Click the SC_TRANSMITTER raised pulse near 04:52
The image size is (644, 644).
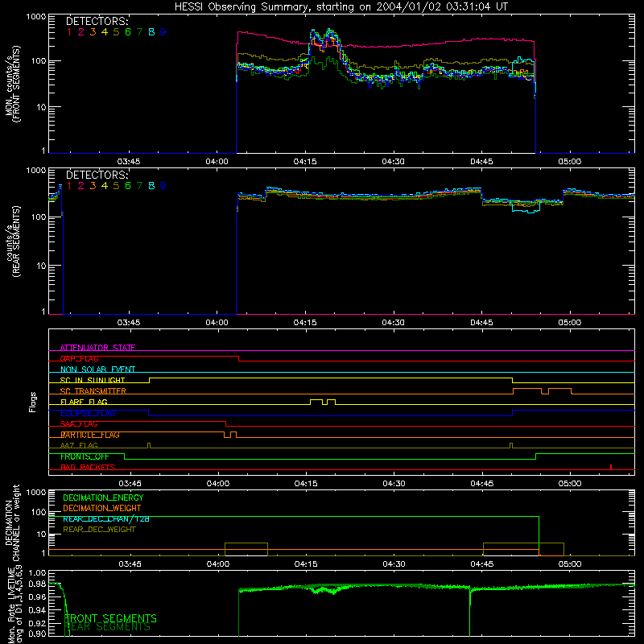(x=527, y=390)
